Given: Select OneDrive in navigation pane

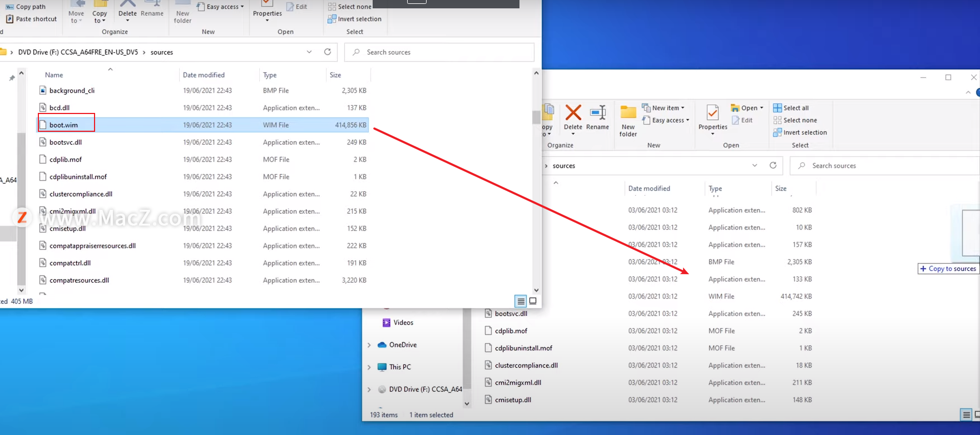Looking at the screenshot, I should point(403,345).
